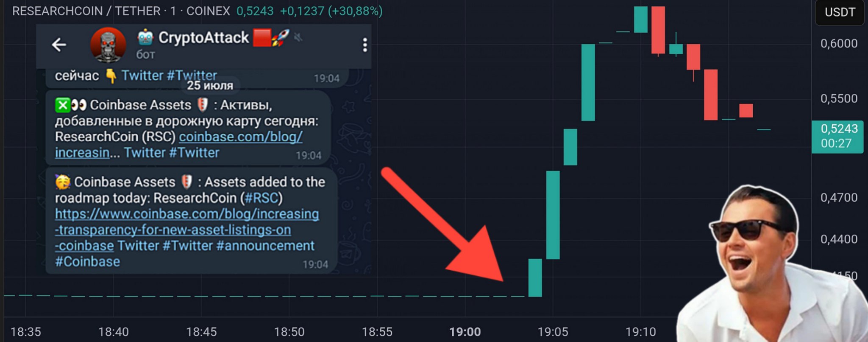Click the first green candle at 19:04

(x=535, y=278)
